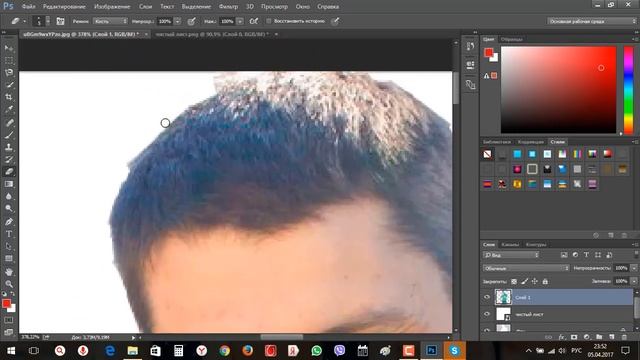This screenshot has height=360, width=640.
Task: Open the layer opacity arrow in Layers panel
Action: point(634,268)
